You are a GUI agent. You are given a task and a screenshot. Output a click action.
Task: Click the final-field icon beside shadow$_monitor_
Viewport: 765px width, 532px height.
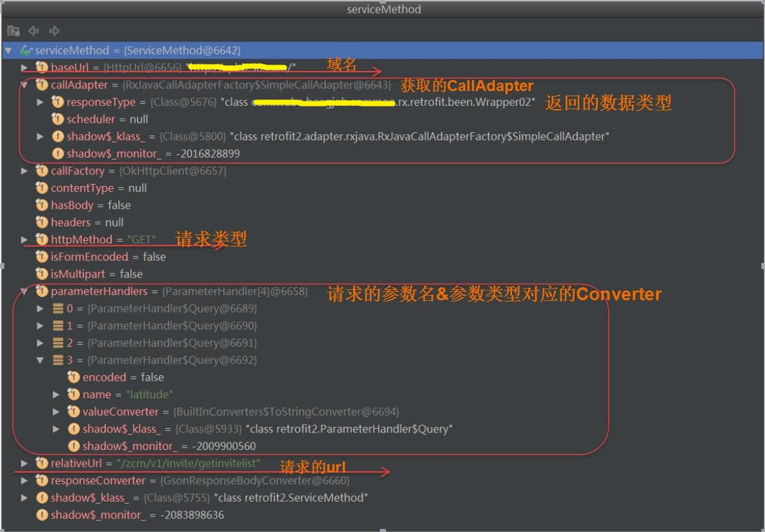(x=42, y=515)
